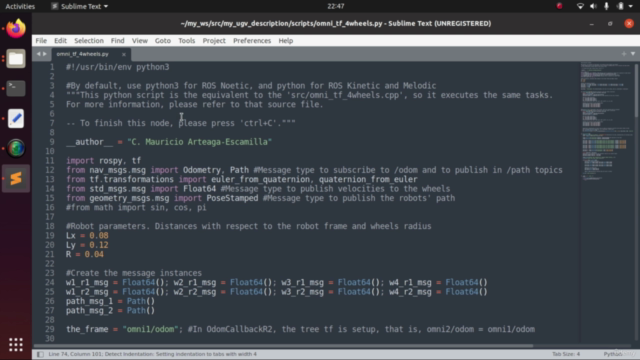Change Python syntax in status bar

[613, 354]
